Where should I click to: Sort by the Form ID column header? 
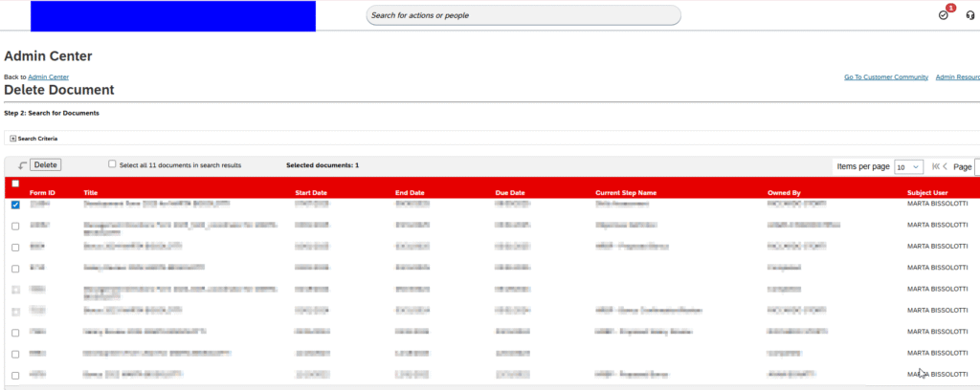pyautogui.click(x=42, y=193)
